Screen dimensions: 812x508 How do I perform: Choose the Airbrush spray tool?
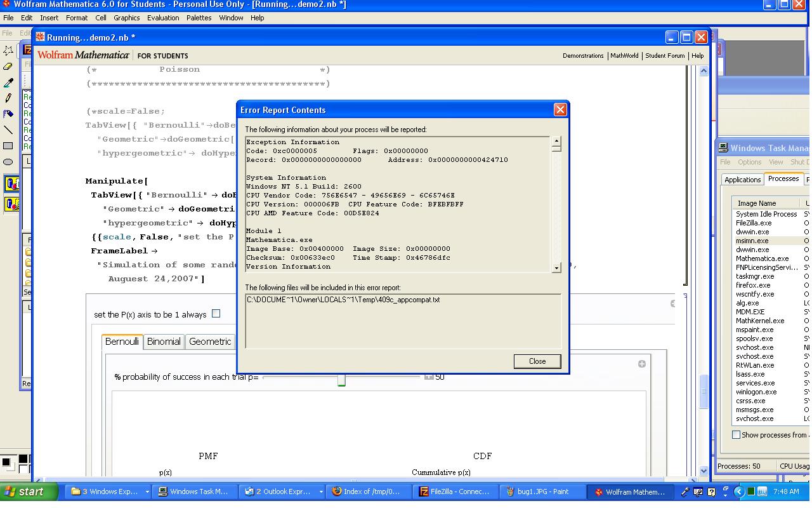8,114
